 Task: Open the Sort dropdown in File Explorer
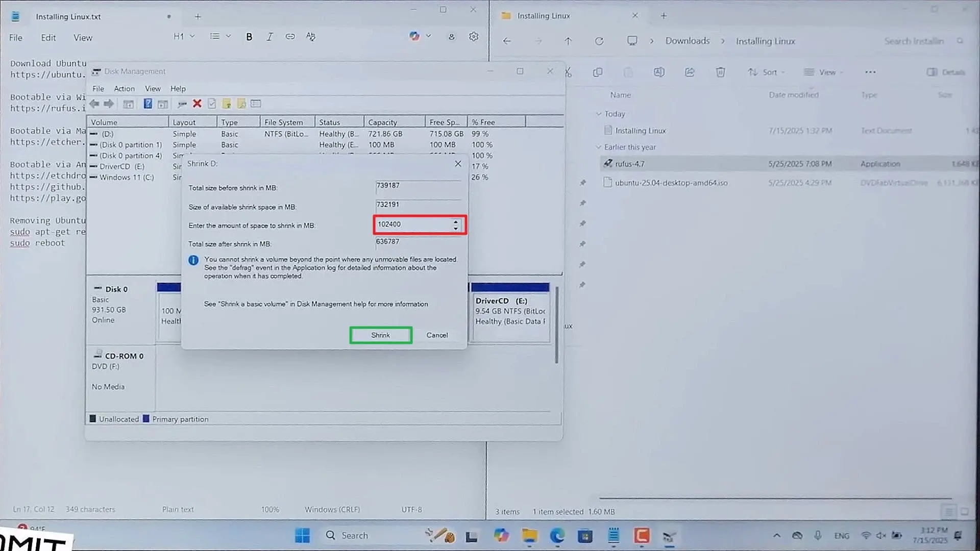click(x=766, y=72)
